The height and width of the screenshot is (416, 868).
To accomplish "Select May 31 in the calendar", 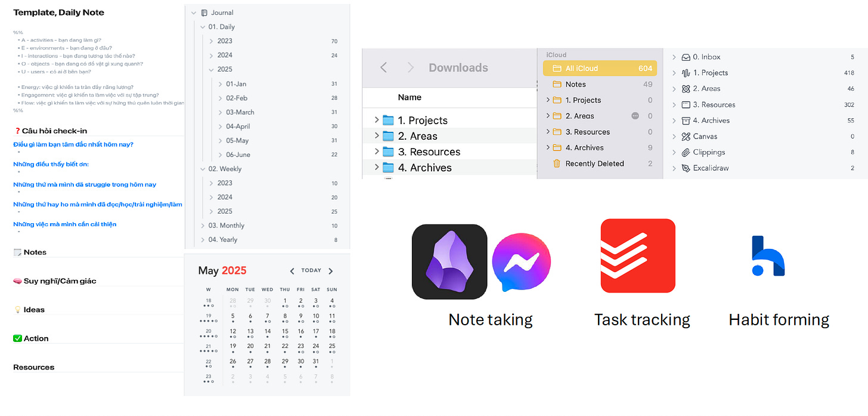I will [x=316, y=361].
